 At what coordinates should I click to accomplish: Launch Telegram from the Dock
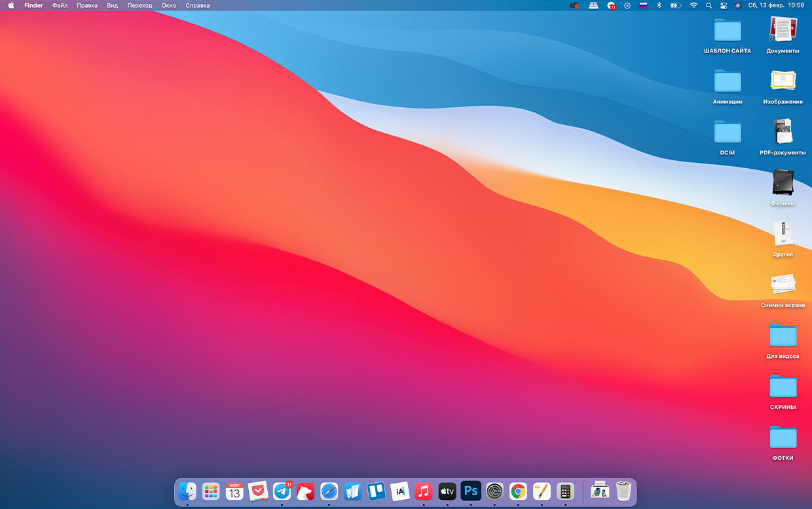click(282, 491)
